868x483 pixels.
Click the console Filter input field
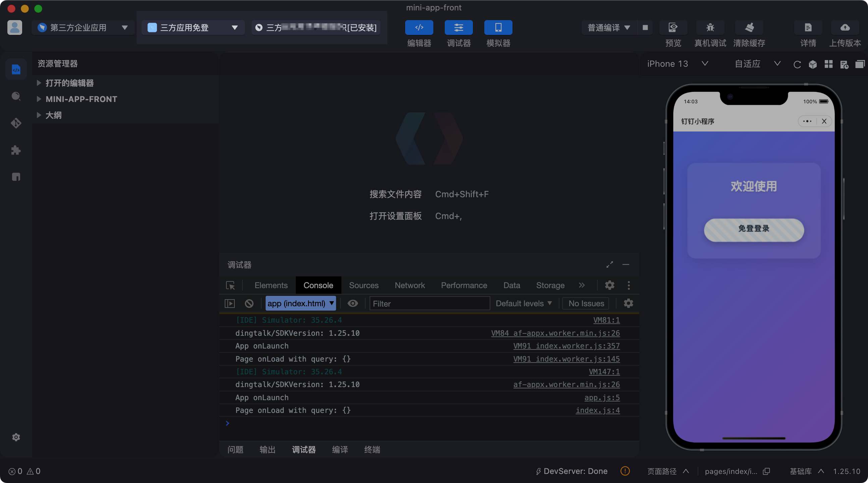(429, 303)
